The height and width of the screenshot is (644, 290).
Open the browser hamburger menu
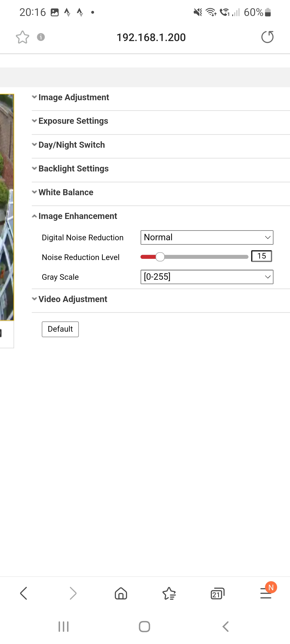point(266,593)
